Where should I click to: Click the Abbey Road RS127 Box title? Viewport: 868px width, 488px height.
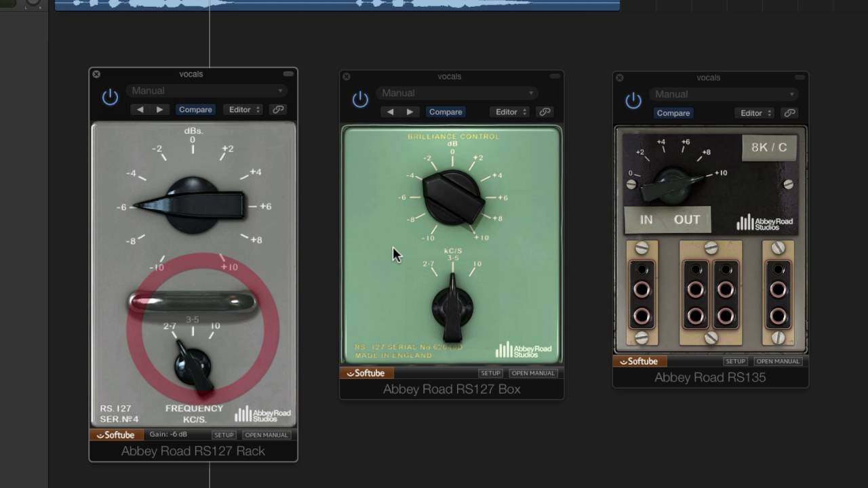click(x=452, y=389)
